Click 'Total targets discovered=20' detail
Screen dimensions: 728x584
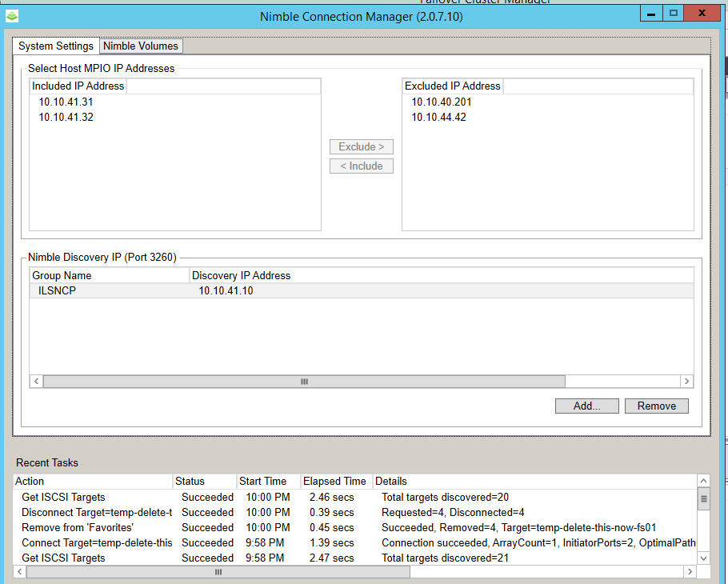pos(446,497)
